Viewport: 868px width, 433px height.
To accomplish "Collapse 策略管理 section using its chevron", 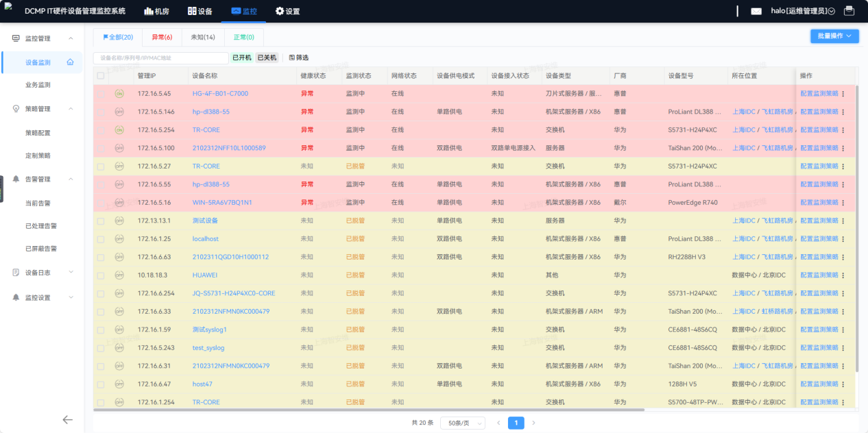I will (71, 109).
